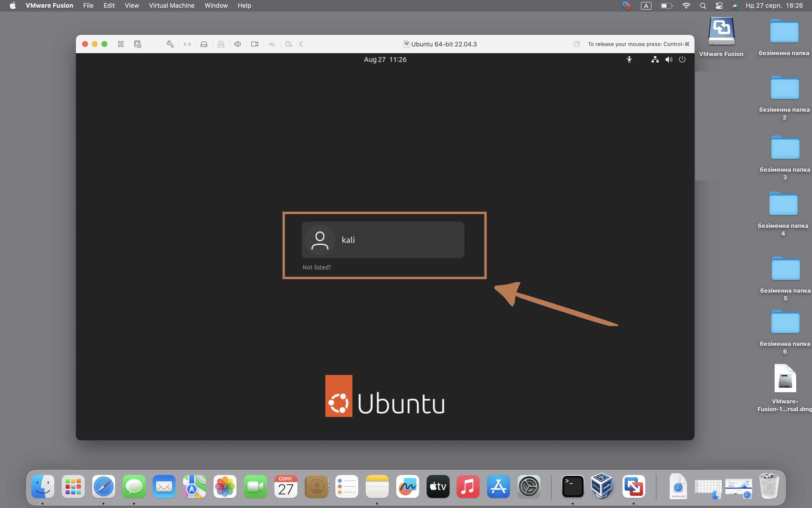Open App Store from the Dock
The width and height of the screenshot is (812, 508).
[x=499, y=486]
